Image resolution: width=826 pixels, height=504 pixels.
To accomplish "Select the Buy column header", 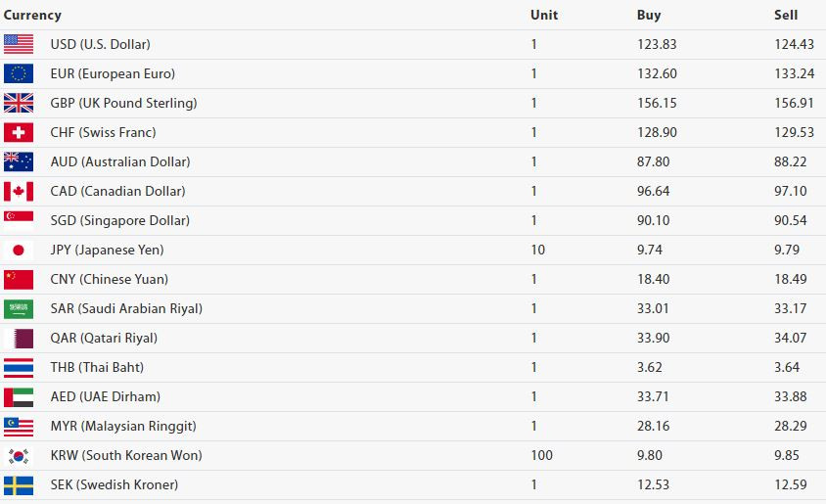I will coord(649,16).
